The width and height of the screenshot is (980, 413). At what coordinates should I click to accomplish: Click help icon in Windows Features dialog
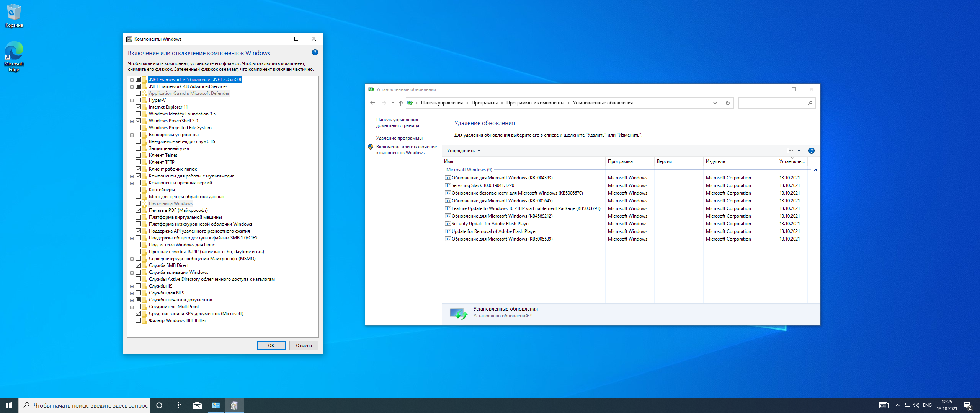tap(315, 53)
